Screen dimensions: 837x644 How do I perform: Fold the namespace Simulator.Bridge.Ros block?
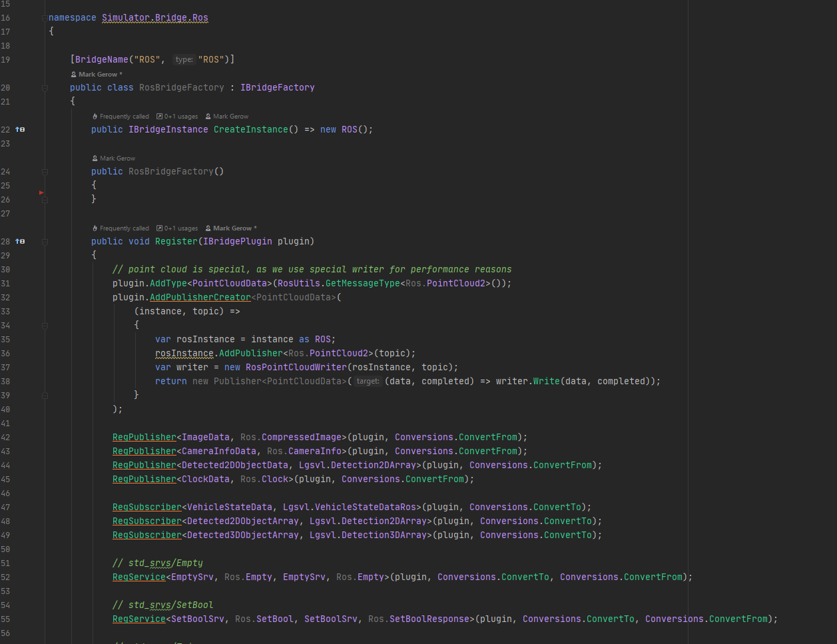44,17
